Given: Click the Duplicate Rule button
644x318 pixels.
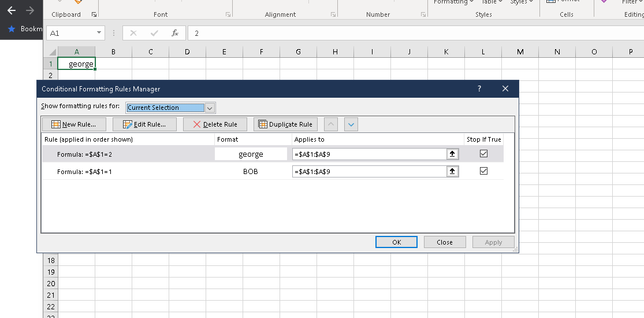Looking at the screenshot, I should pyautogui.click(x=285, y=124).
